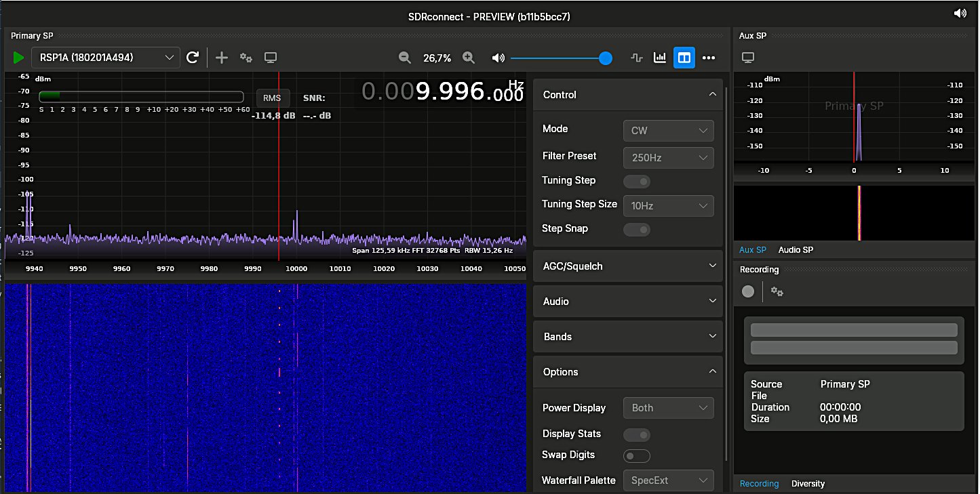Expand the AGC/Squelch section
Image resolution: width=980 pixels, height=494 pixels.
627,266
